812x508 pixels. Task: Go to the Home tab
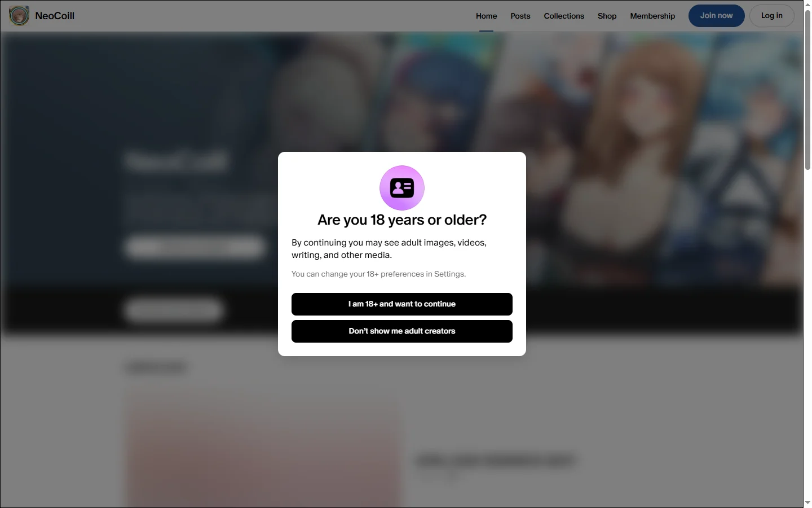(486, 16)
